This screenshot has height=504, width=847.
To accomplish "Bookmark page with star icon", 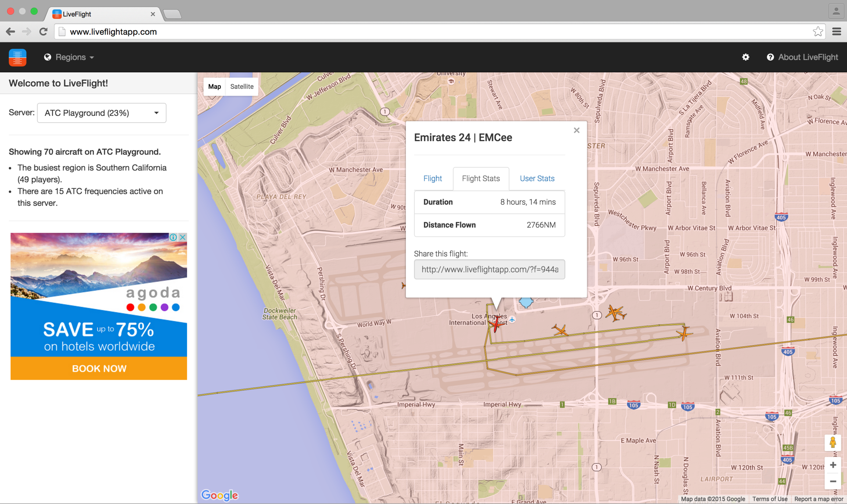I will click(x=818, y=32).
